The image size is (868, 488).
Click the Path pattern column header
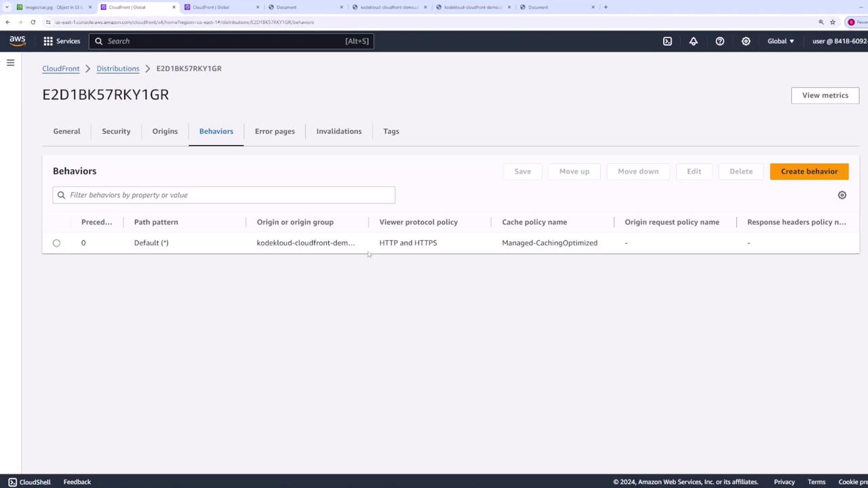156,222
